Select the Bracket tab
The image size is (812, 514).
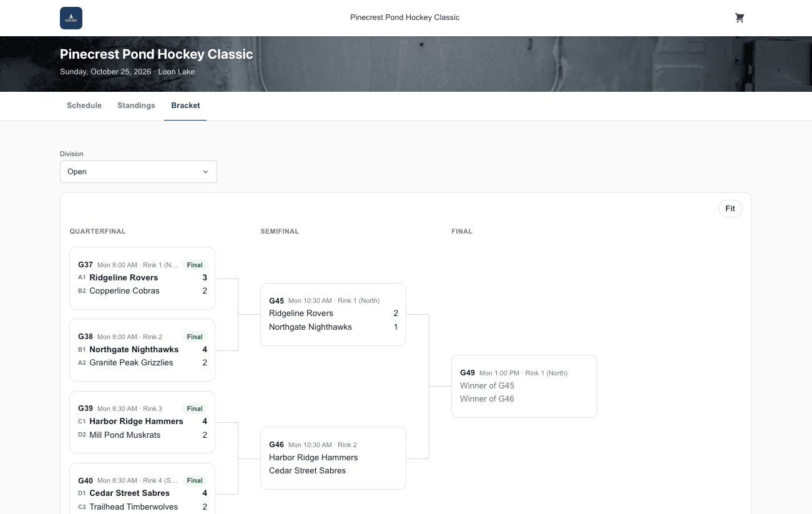pos(185,106)
